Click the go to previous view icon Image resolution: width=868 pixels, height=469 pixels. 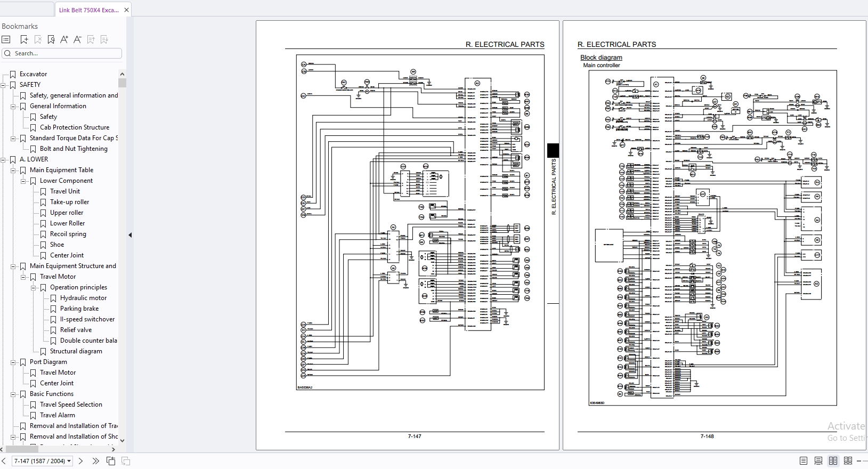[x=111, y=461]
